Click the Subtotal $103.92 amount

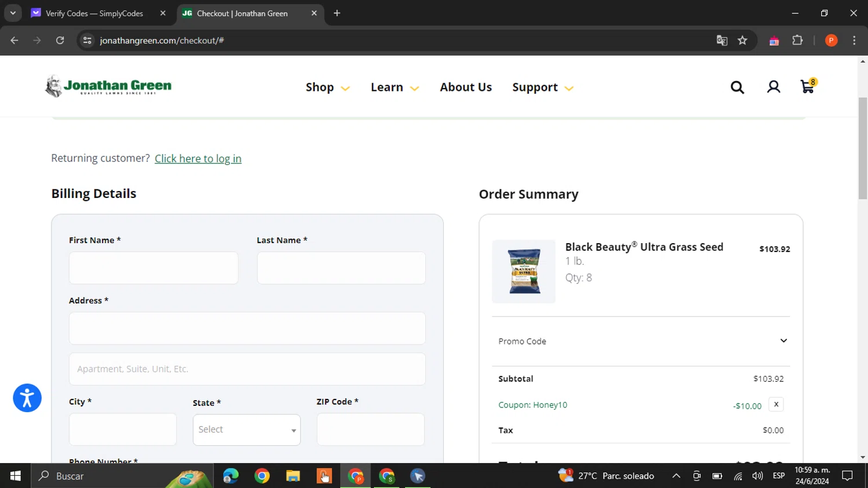tap(768, 379)
